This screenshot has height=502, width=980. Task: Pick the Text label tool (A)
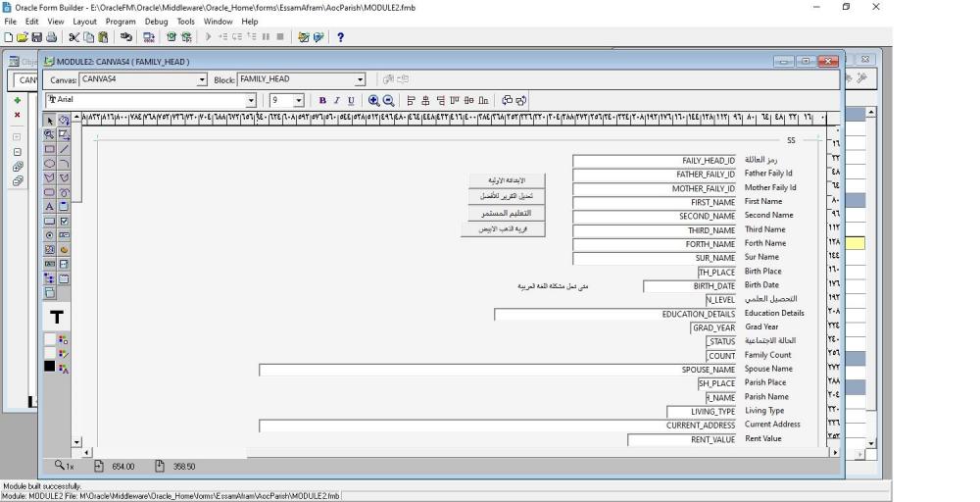coord(49,207)
